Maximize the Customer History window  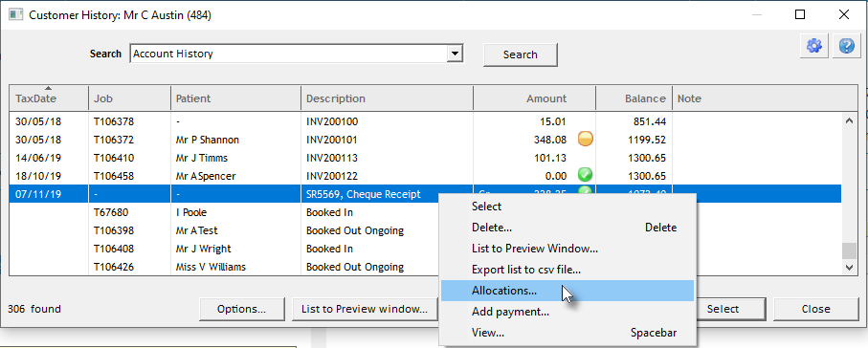[800, 15]
